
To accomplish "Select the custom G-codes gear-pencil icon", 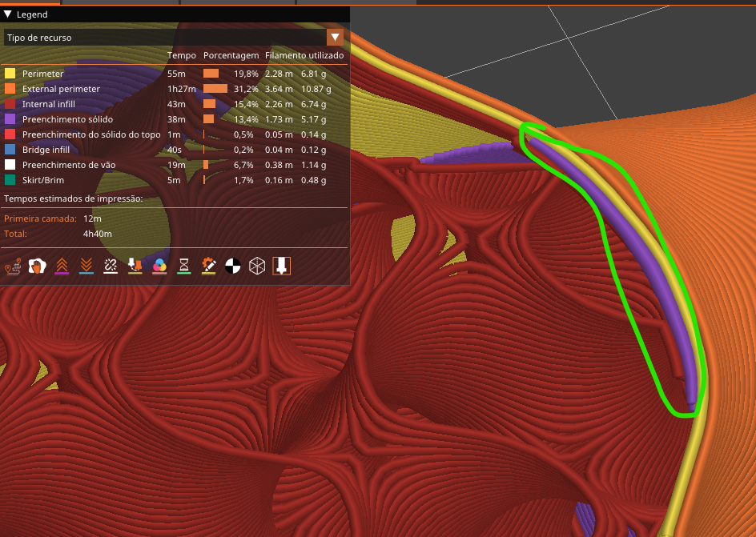I will [208, 265].
